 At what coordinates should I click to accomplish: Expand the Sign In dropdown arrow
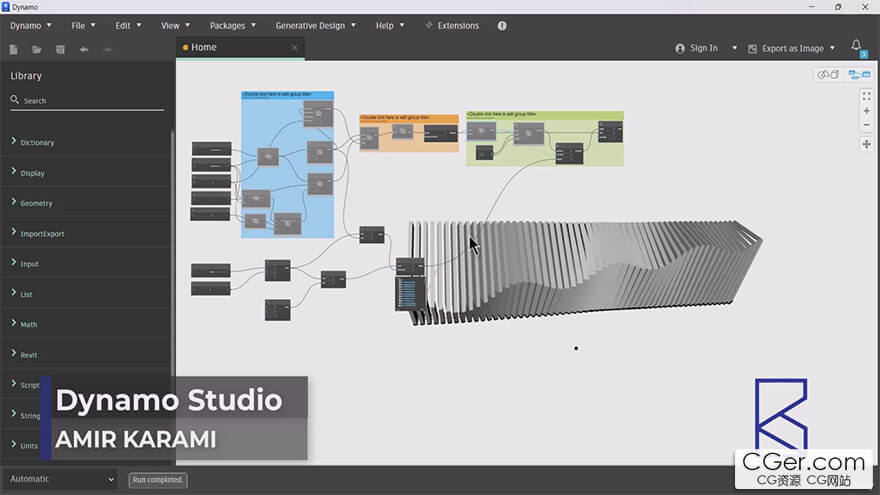click(x=734, y=48)
